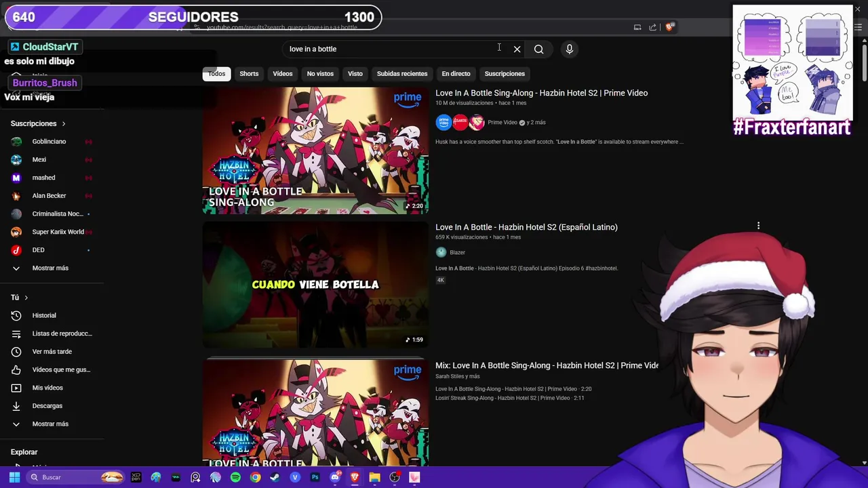Open the Brave Shields icon in address bar
The height and width of the screenshot is (488, 868).
tap(669, 27)
